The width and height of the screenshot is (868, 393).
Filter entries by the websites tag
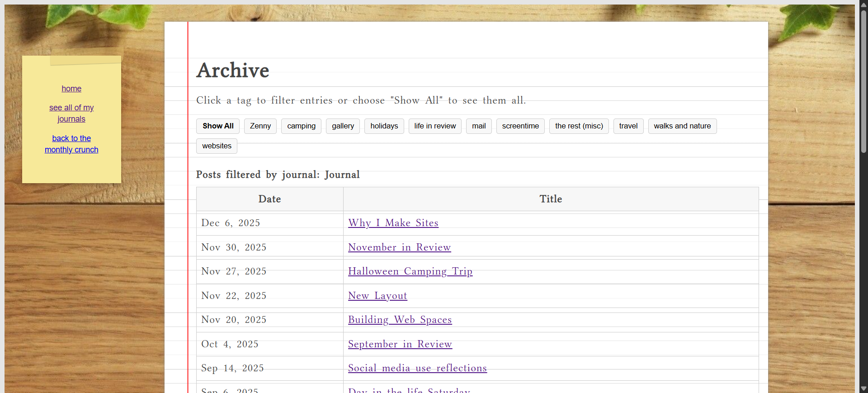click(217, 146)
